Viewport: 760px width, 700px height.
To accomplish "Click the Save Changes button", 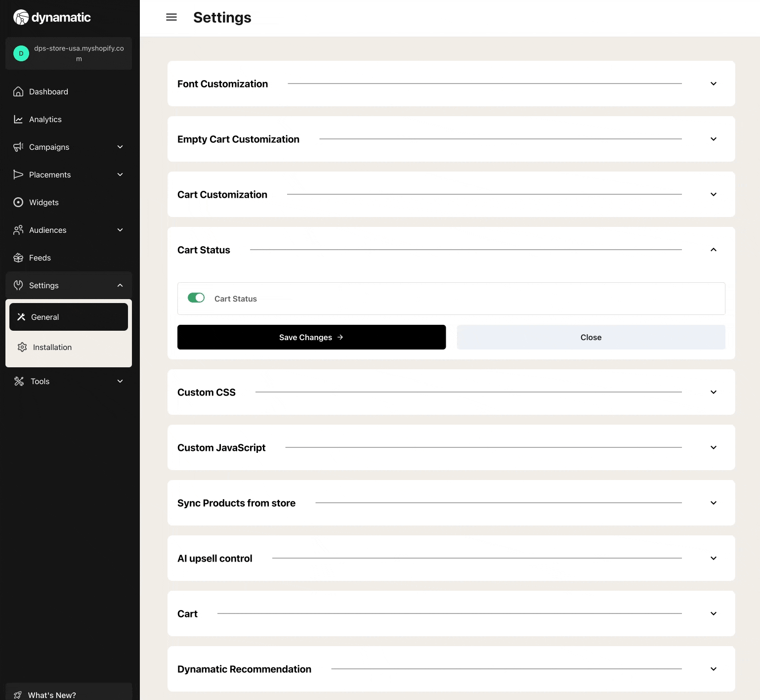I will point(311,337).
